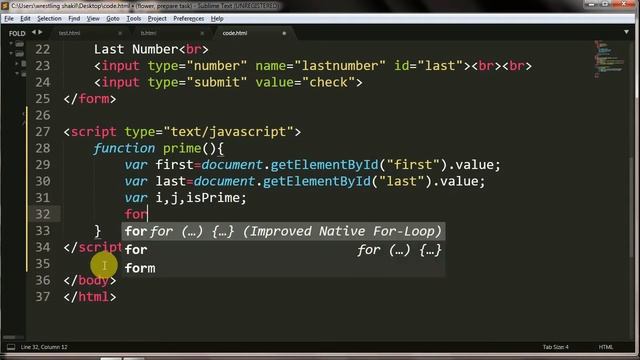Click the closing brace on line 33

click(97, 231)
